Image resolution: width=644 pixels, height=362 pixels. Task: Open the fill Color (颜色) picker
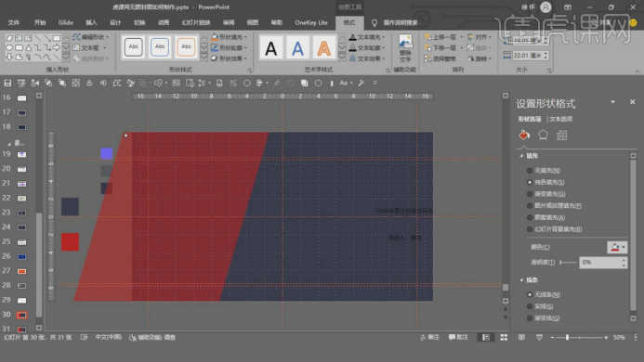(x=617, y=247)
